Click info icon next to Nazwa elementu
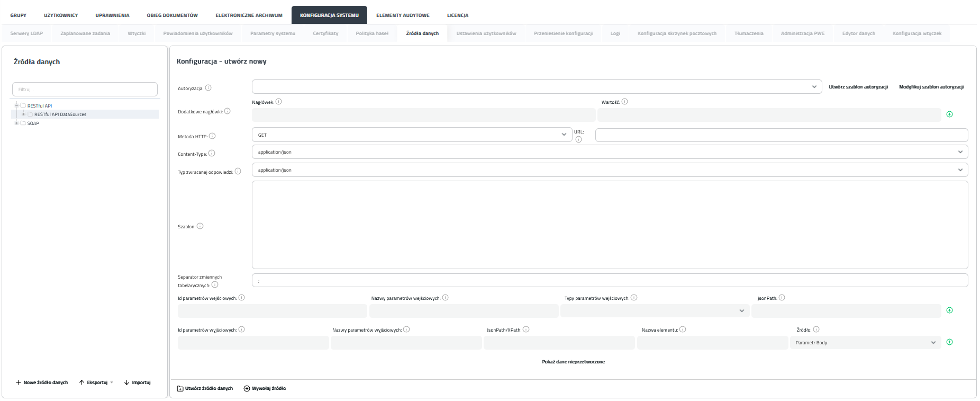 (683, 329)
